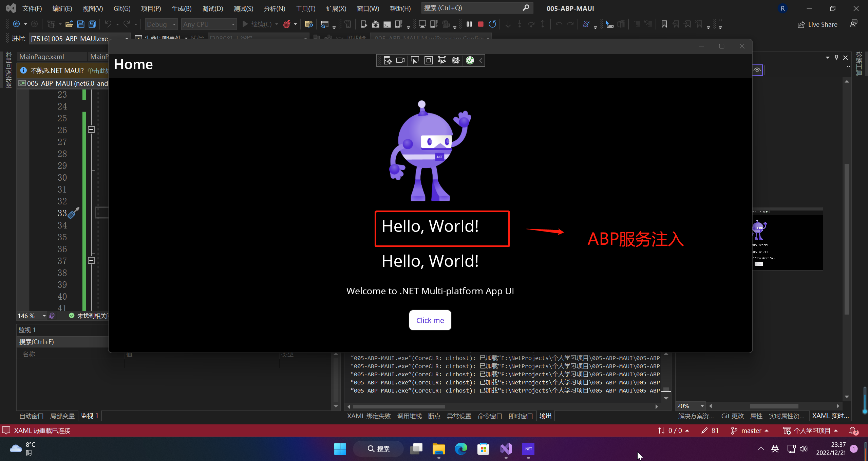Click the Select Element icon in the in-app toolbar
The image size is (868, 461).
(x=415, y=60)
